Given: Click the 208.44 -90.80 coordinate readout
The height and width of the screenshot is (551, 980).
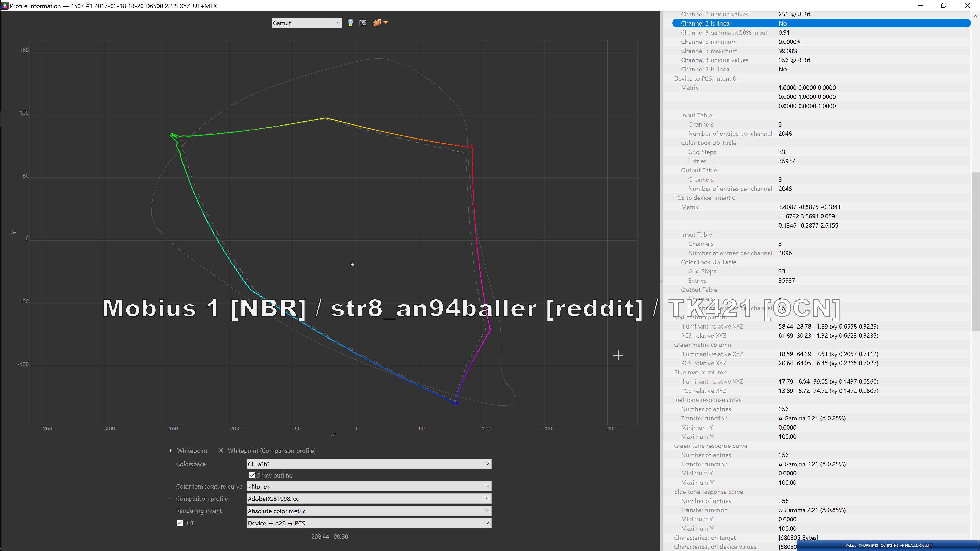Looking at the screenshot, I should pyautogui.click(x=329, y=536).
